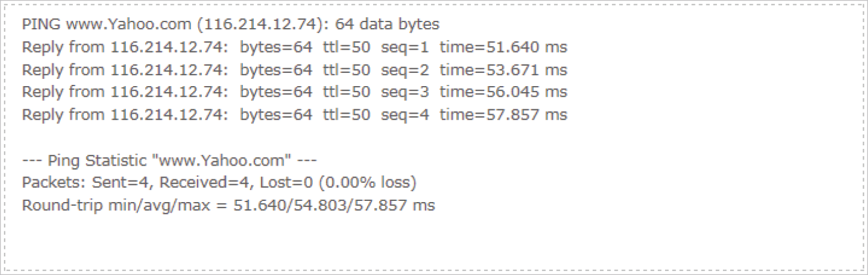Click the Ping Statistic heading line
Image resolution: width=868 pixels, height=275 pixels.
click(169, 160)
